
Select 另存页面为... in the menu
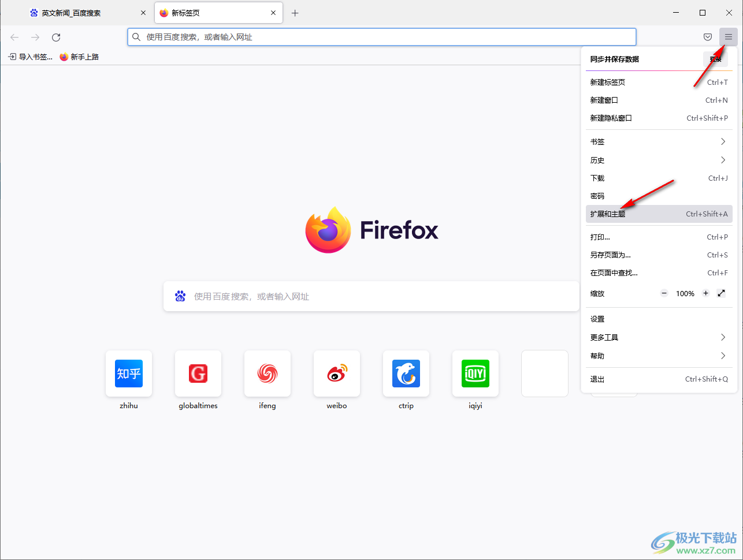[x=659, y=255]
